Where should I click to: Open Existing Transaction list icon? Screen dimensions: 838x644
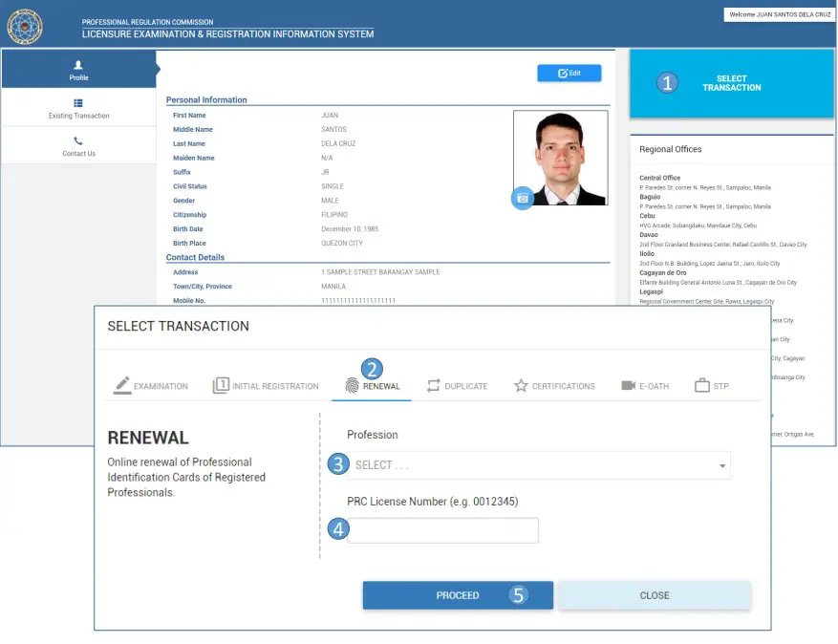pos(78,103)
